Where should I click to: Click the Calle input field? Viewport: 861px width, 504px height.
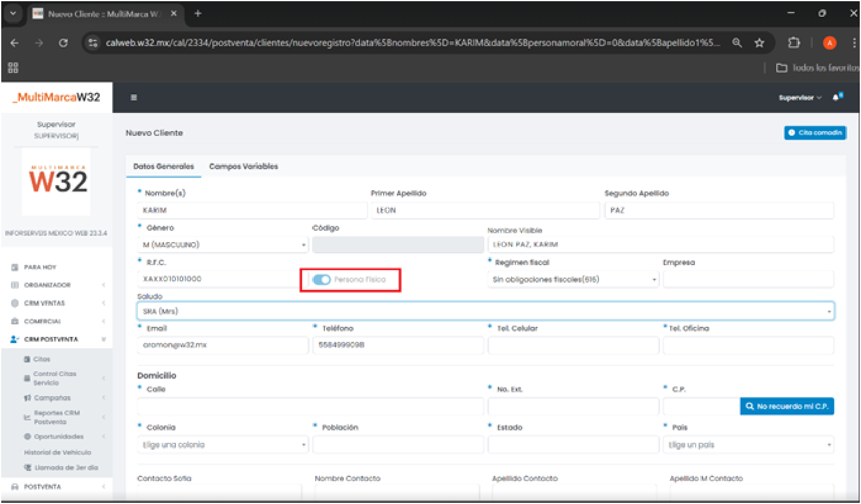(x=310, y=407)
